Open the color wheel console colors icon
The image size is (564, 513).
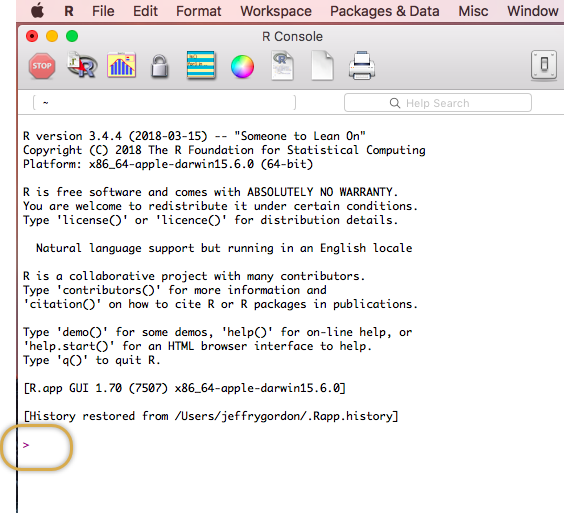[x=242, y=67]
